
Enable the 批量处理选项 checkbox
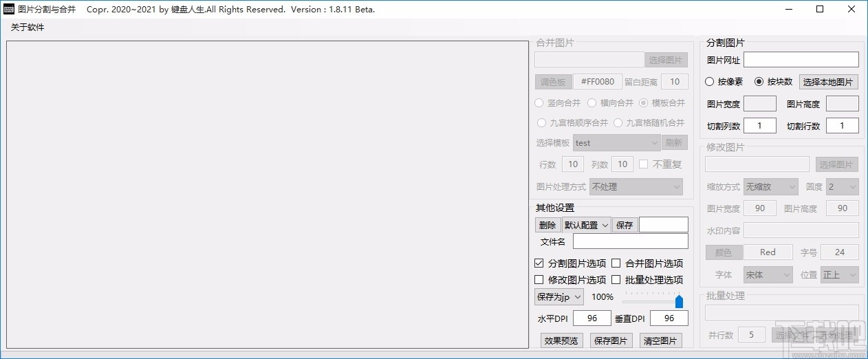pos(616,280)
